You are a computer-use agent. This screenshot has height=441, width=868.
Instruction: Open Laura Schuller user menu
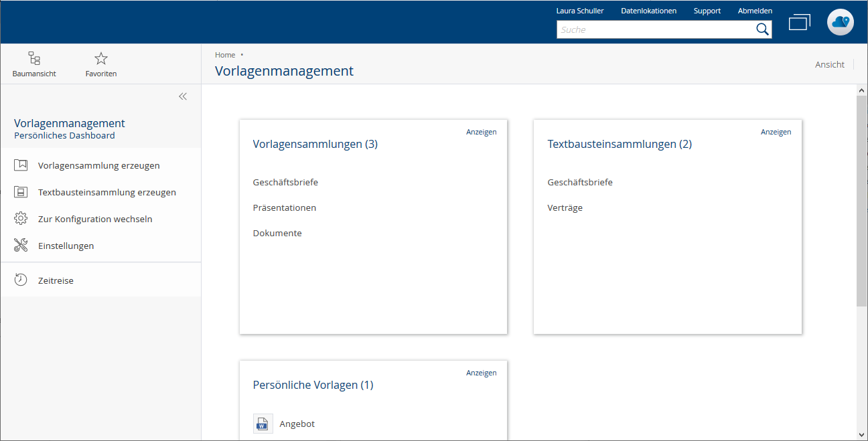tap(580, 11)
